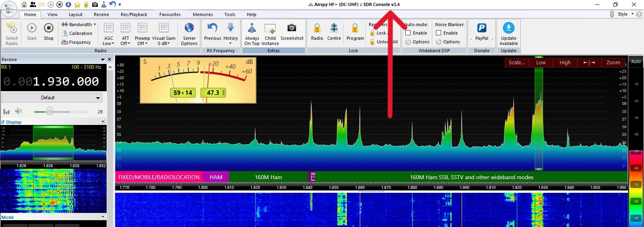Screen dimensions: 644x227
Task: Expand the AGC Low dropdown
Action: (109, 41)
